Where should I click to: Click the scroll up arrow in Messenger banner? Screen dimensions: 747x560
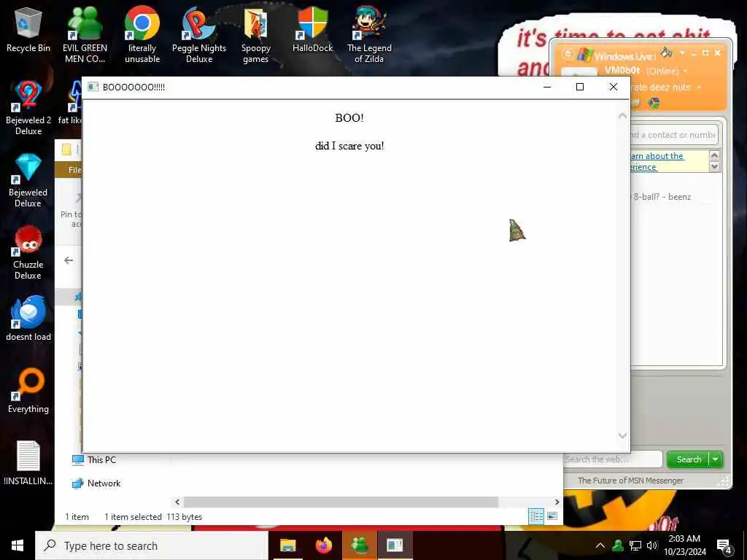(714, 155)
